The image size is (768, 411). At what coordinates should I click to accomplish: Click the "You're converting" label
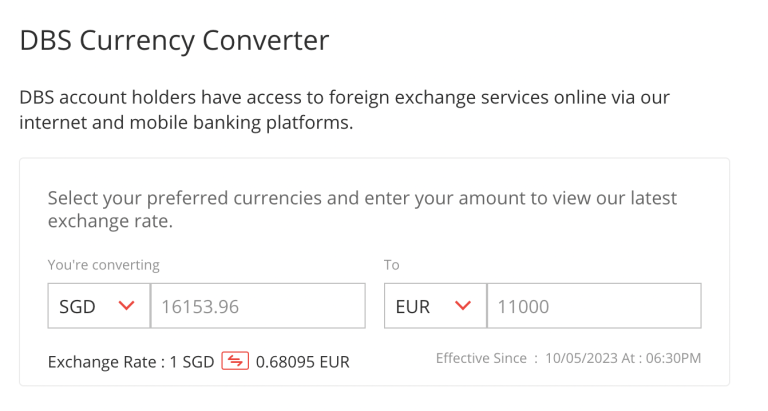click(x=104, y=265)
